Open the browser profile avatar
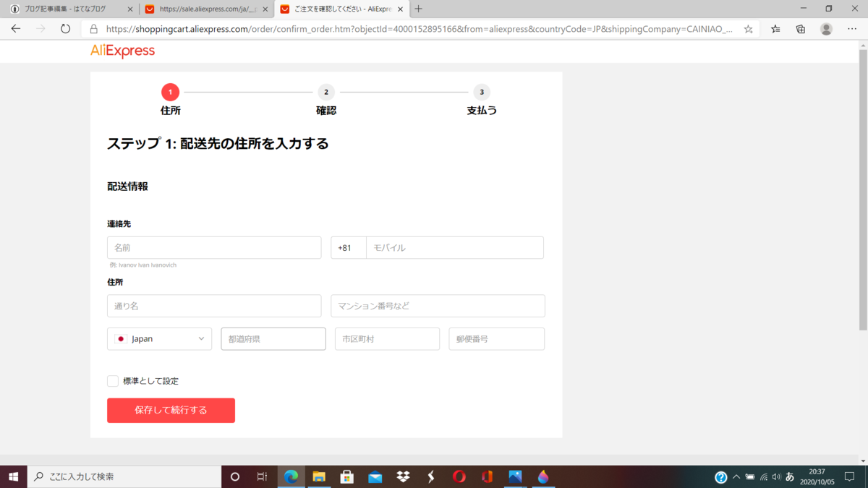 click(826, 29)
